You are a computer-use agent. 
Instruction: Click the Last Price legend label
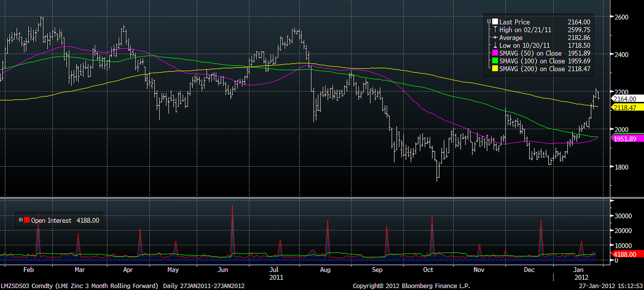[514, 22]
